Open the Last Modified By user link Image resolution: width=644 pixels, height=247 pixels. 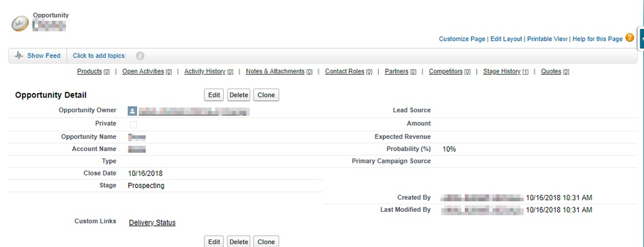[482, 211]
